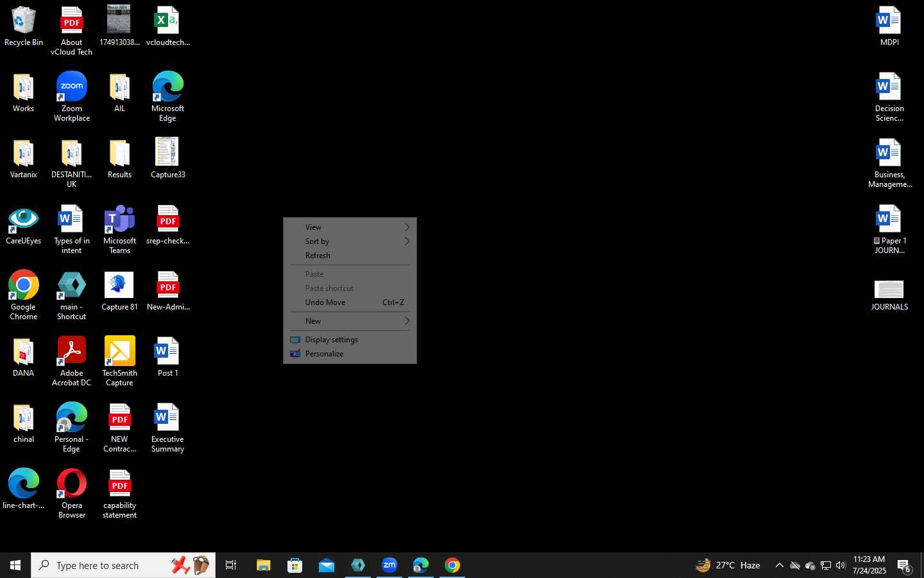The height and width of the screenshot is (578, 924).
Task: Open Personalize from the context menu
Action: (x=350, y=354)
